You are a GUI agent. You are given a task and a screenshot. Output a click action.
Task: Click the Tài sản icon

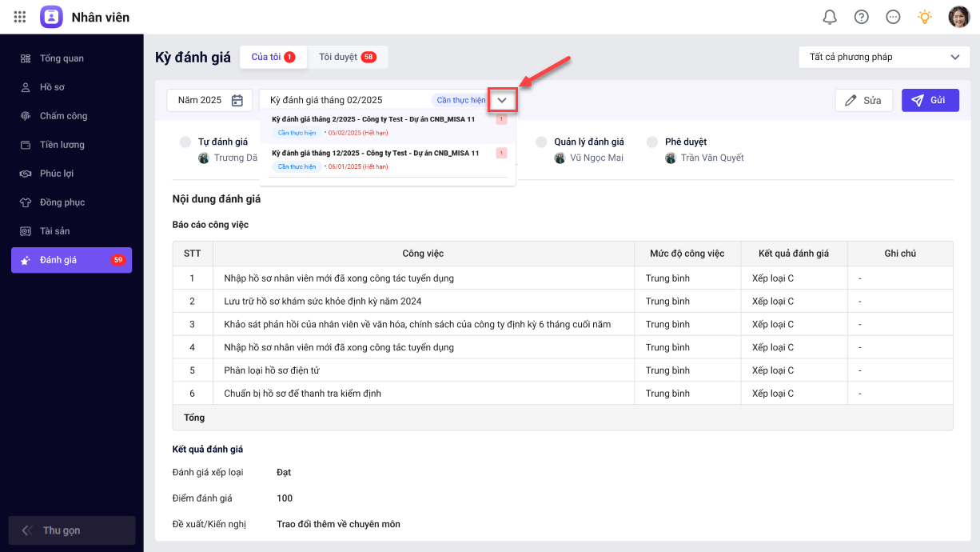(x=26, y=231)
